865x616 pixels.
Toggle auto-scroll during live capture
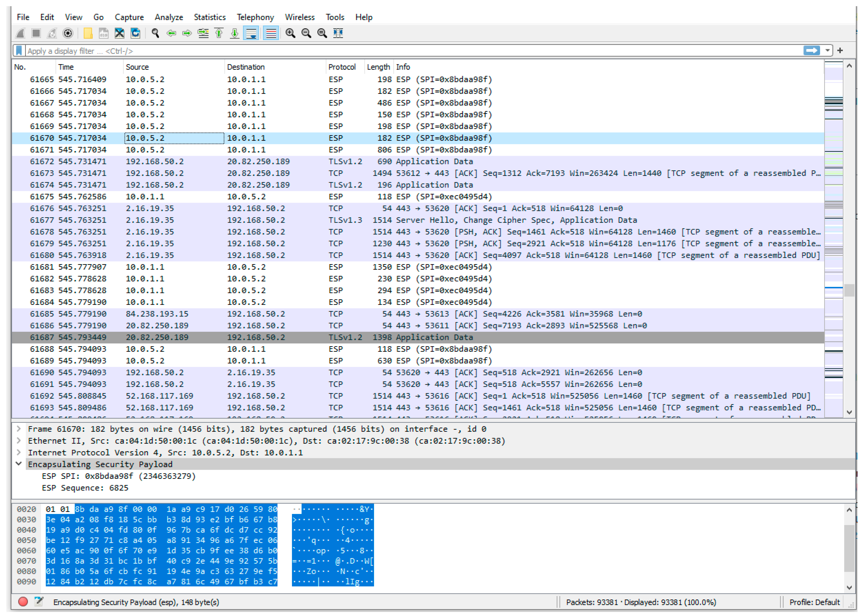251,33
